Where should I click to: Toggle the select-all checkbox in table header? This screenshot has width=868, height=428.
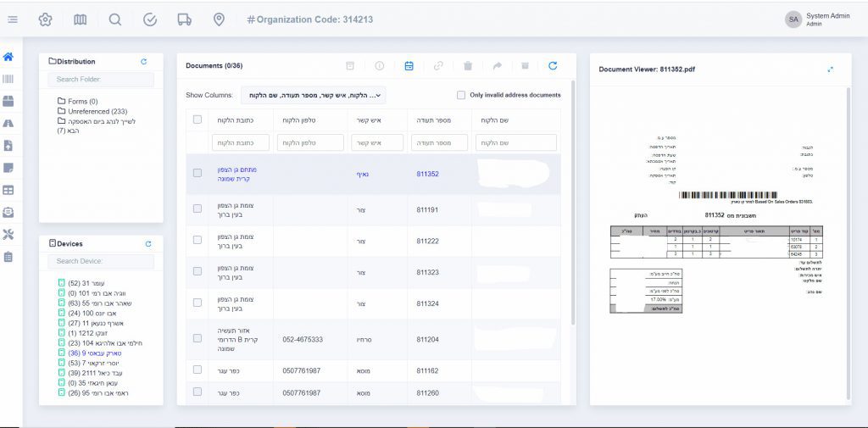click(x=198, y=120)
